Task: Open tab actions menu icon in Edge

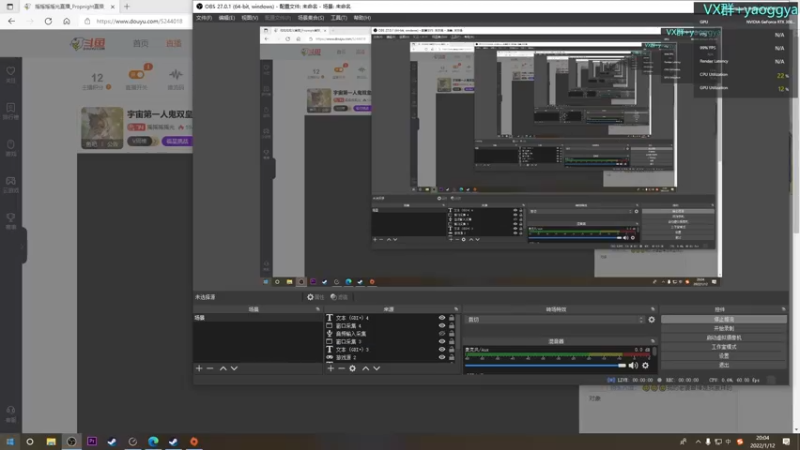Action: (x=10, y=7)
